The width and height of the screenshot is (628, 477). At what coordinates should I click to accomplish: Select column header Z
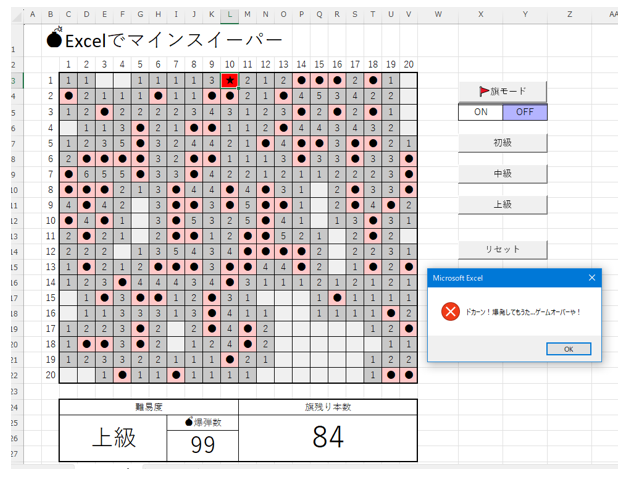(x=570, y=14)
